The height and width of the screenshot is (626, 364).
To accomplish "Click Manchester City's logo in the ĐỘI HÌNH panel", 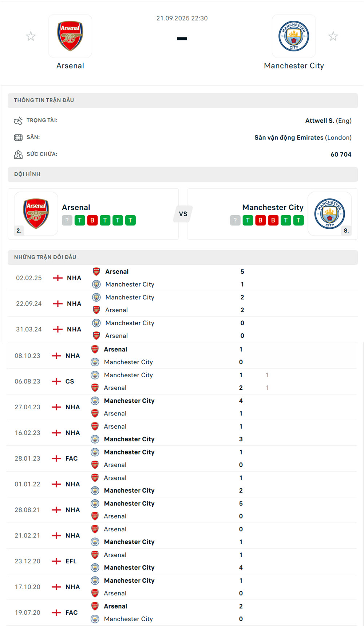I will click(x=330, y=214).
